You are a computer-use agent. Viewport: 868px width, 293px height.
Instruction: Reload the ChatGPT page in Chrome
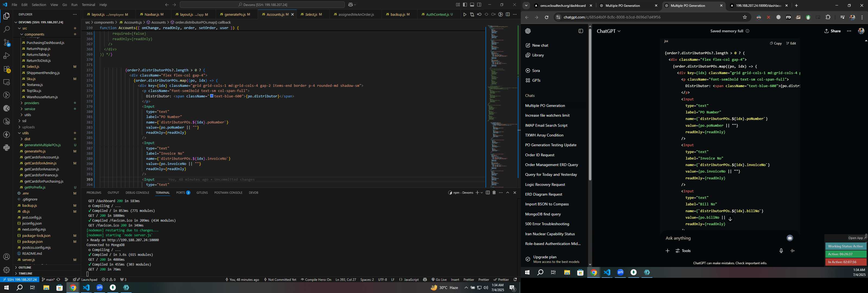click(547, 17)
